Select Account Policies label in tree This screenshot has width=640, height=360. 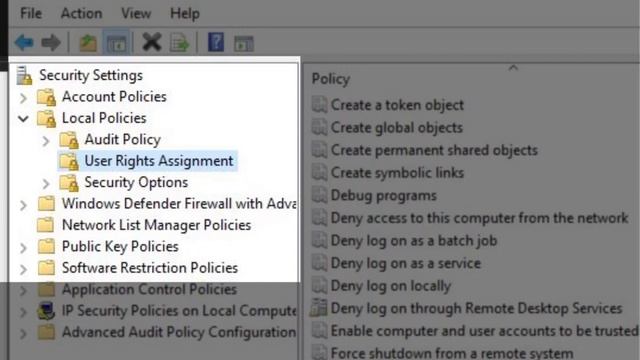coord(114,97)
